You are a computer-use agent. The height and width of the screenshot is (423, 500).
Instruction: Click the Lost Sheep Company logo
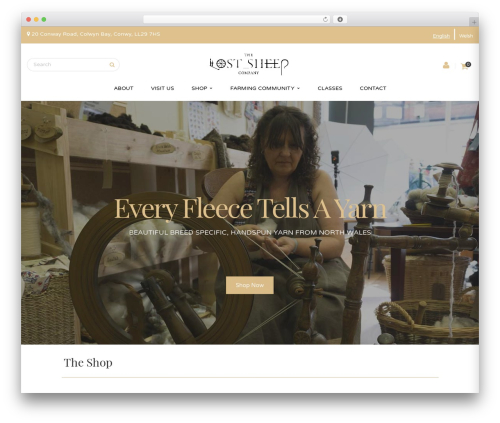(249, 64)
